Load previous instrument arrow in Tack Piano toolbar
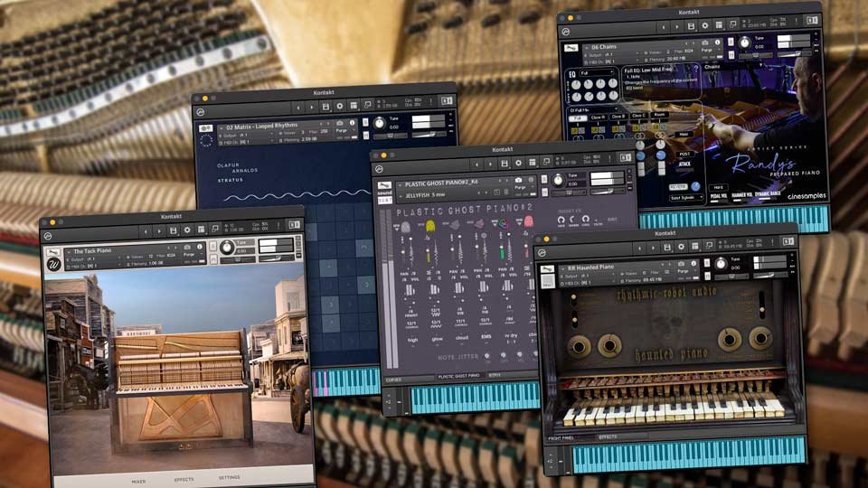Image resolution: width=868 pixels, height=488 pixels. [x=146, y=231]
